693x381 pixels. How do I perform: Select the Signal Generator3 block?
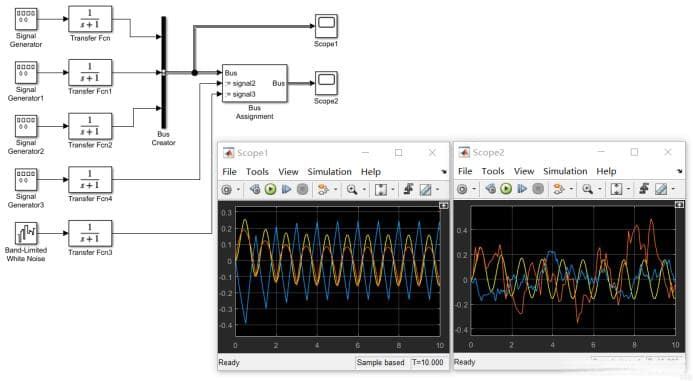(26, 179)
